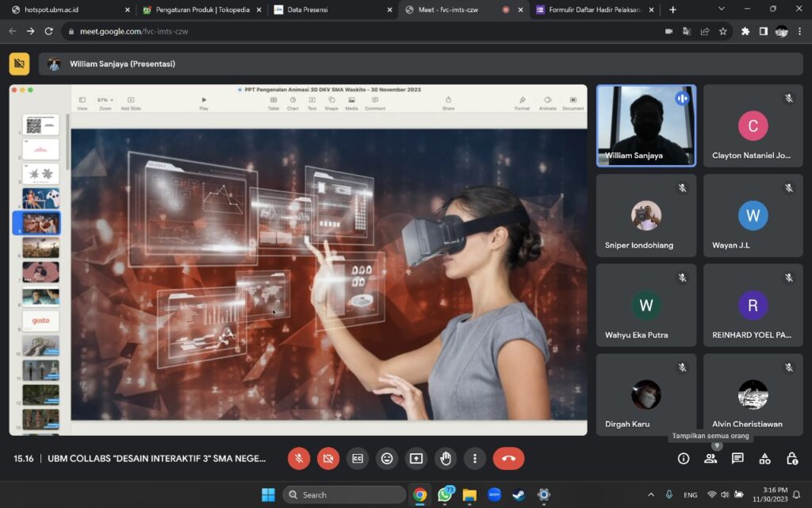812x508 pixels.
Task: Toggle the Chrome side panel
Action: point(764,32)
